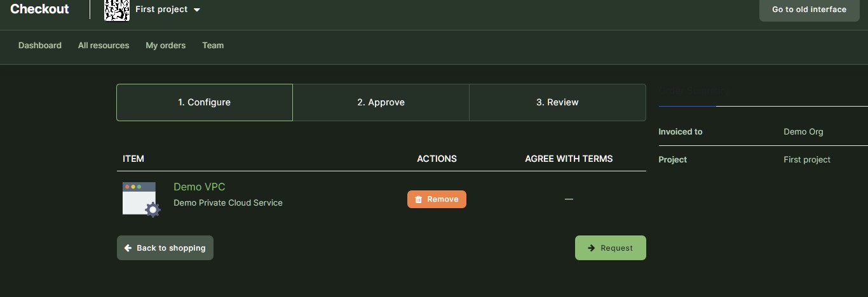Open the First project selector
868x297 pixels.
[161, 10]
